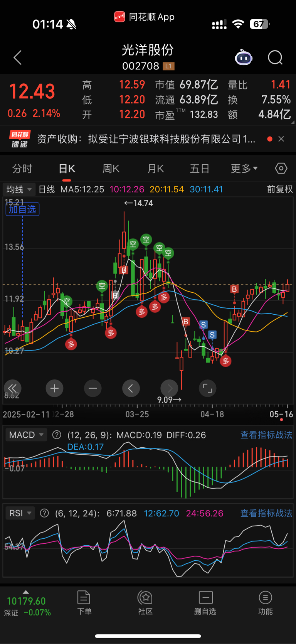Open chart settings hexagon icon
Screen dimensions: 296x644
(281, 169)
